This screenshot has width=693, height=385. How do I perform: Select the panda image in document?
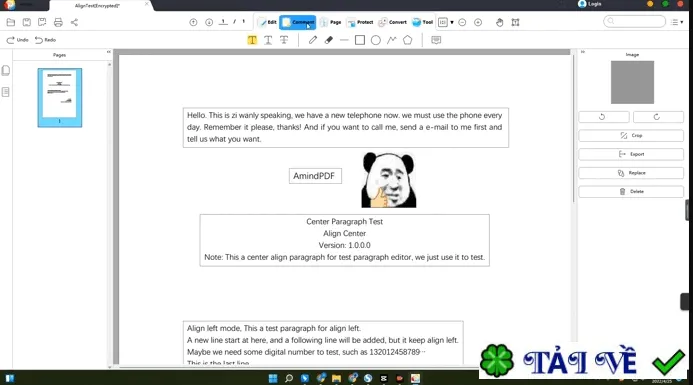[x=388, y=180]
